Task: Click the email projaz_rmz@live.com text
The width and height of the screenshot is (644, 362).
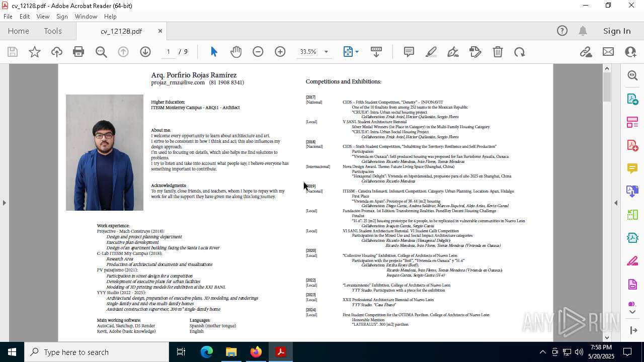Action: (x=178, y=82)
